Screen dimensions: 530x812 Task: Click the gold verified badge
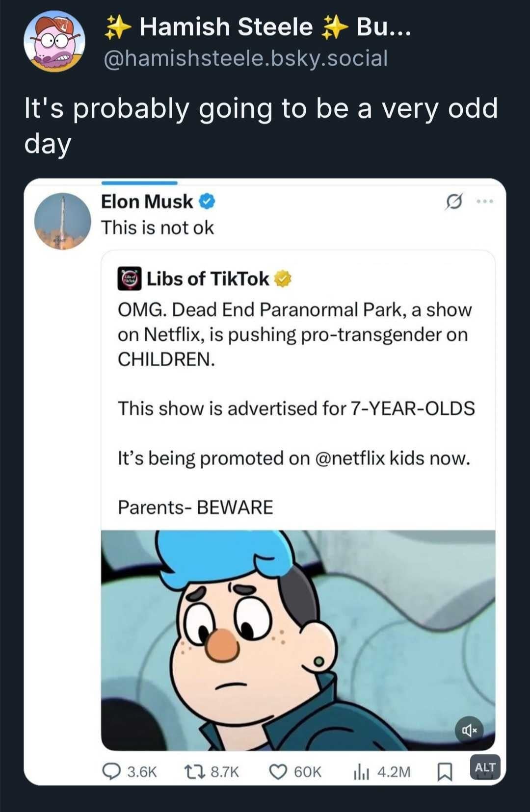coord(283,279)
